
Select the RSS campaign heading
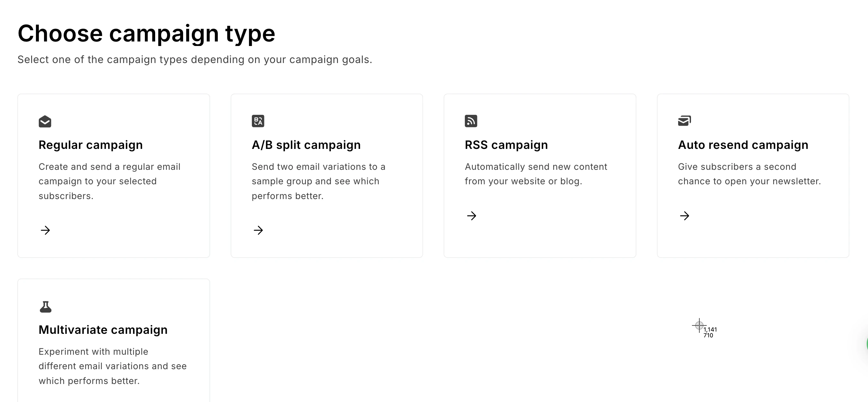point(506,145)
